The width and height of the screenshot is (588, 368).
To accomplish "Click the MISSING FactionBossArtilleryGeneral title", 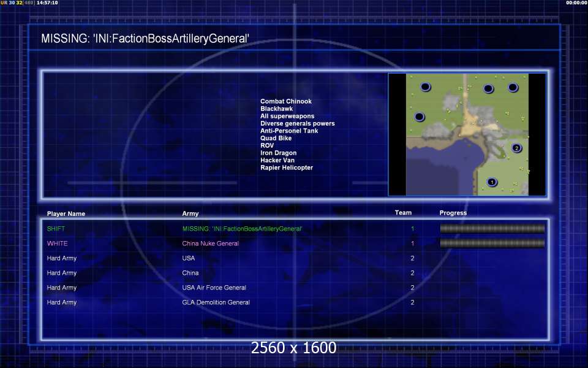I will tap(145, 38).
